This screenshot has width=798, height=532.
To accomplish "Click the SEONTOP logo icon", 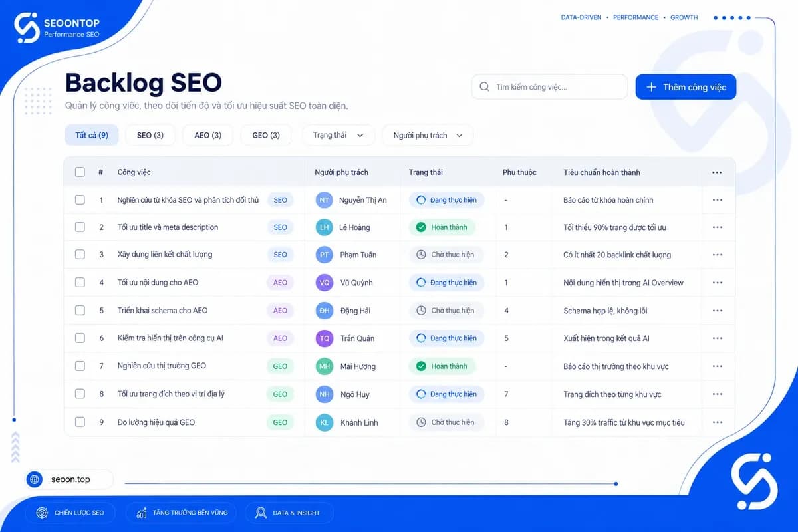I will [x=27, y=28].
